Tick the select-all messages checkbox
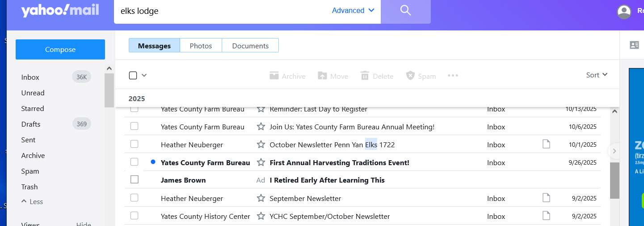This screenshot has height=226, width=644. pyautogui.click(x=133, y=75)
